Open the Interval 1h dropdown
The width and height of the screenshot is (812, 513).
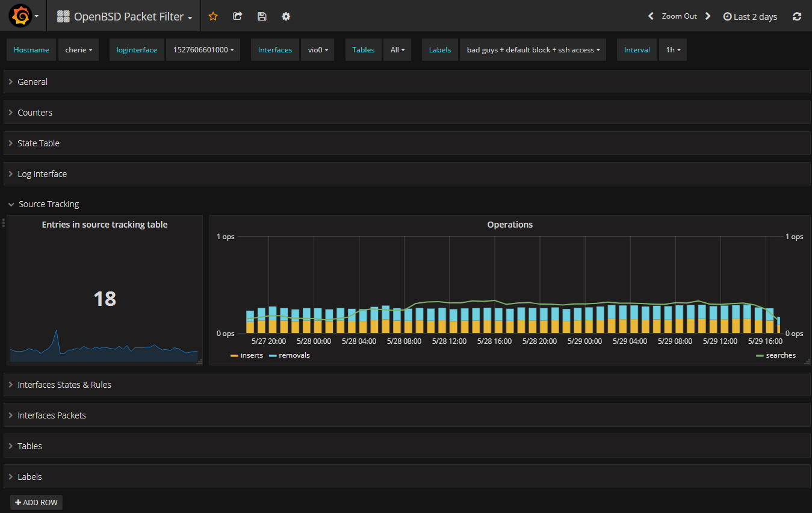(672, 50)
